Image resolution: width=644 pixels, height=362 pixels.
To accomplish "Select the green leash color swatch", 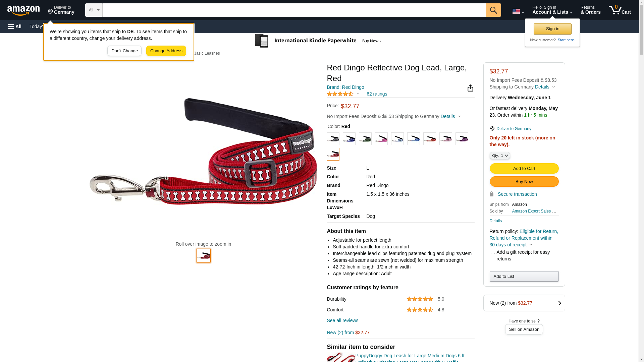I will click(365, 139).
